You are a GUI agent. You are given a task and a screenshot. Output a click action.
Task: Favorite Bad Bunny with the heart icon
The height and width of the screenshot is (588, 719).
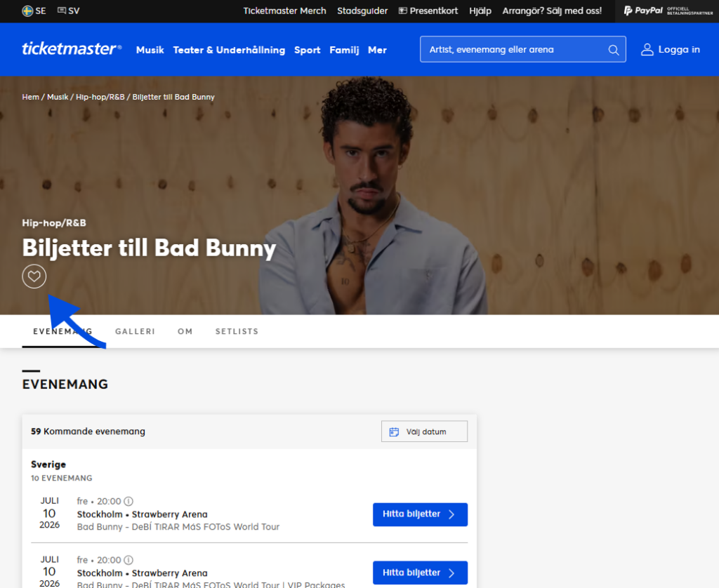click(x=34, y=276)
